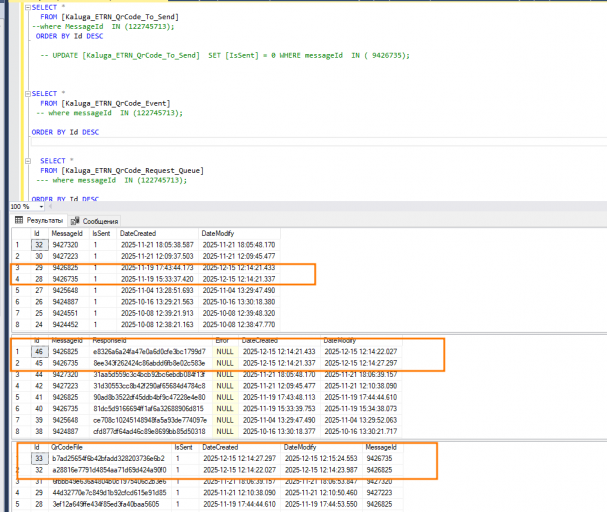The height and width of the screenshot is (512, 607).
Task: Select the QrCodeFile starting with b7ad25654f6b42
Action: 109,458
